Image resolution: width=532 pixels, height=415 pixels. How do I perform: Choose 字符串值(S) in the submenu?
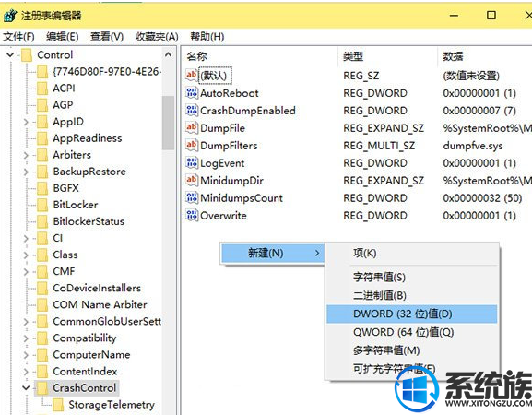point(412,277)
